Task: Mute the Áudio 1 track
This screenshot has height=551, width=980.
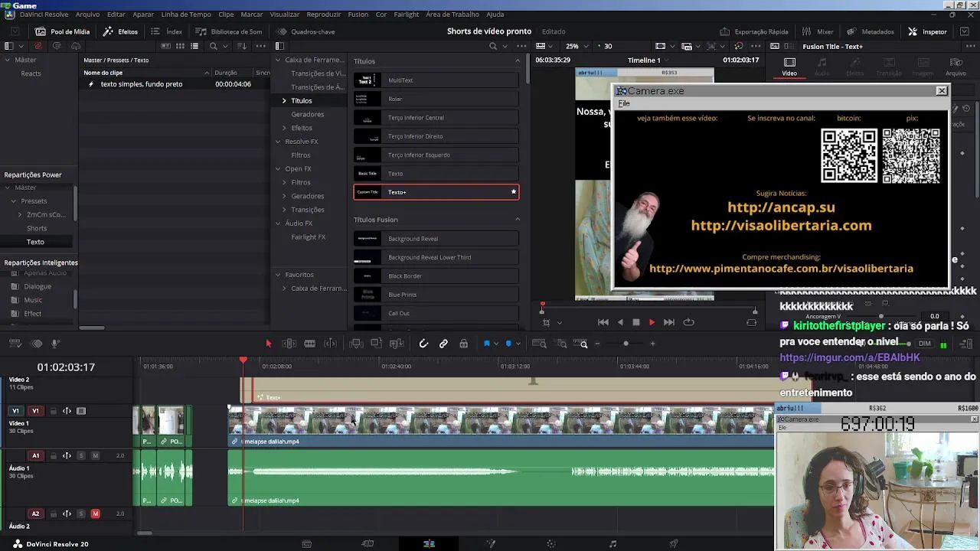Action: tap(95, 455)
